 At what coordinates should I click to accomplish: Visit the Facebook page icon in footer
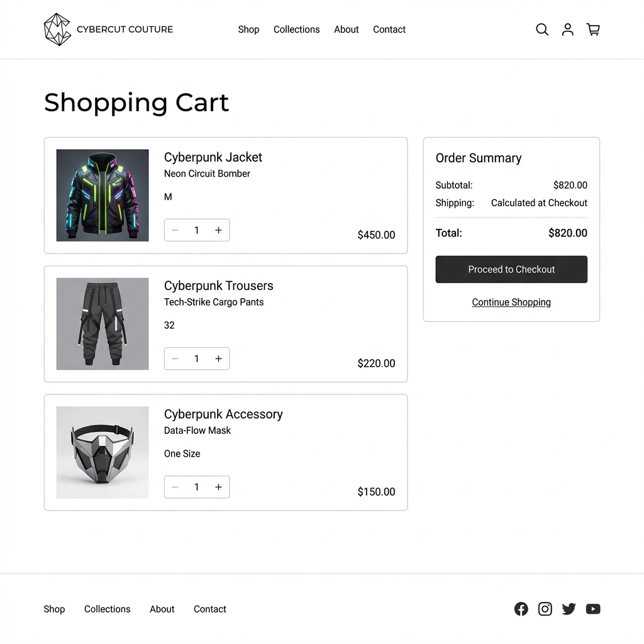521,609
